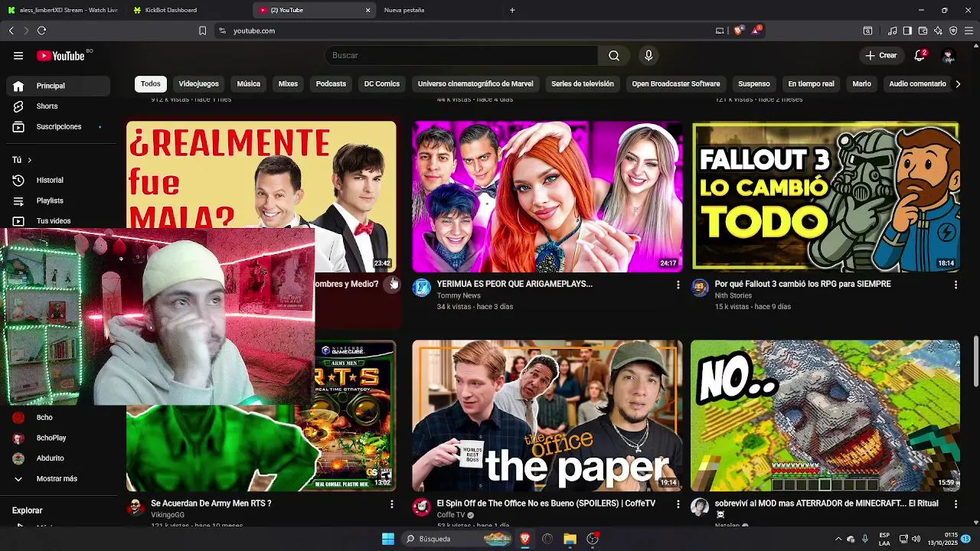Open Brave Leo AI sparkle icon

coord(938,31)
